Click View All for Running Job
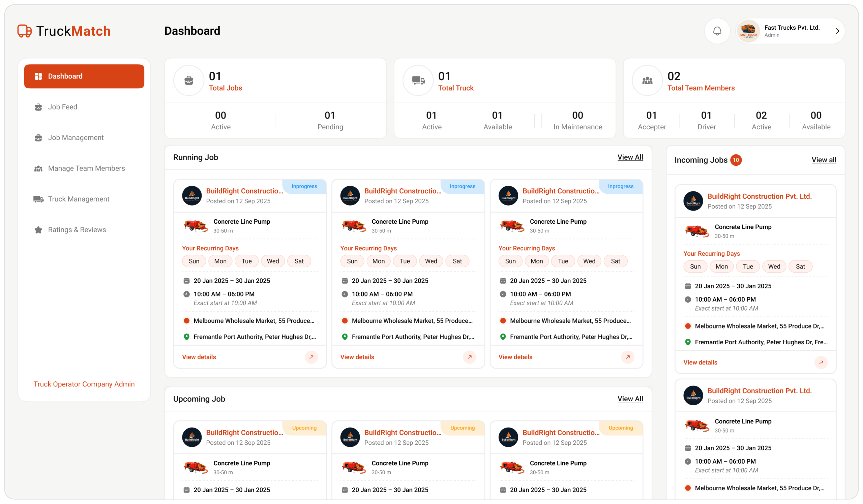 coord(630,157)
